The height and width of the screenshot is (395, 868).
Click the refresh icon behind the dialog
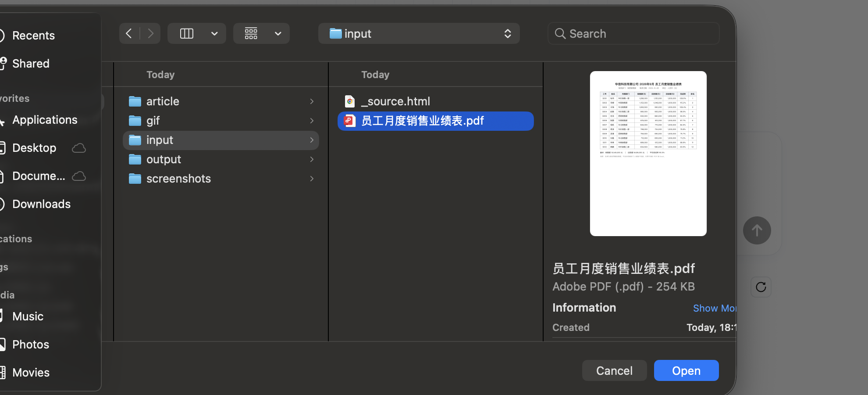point(761,287)
